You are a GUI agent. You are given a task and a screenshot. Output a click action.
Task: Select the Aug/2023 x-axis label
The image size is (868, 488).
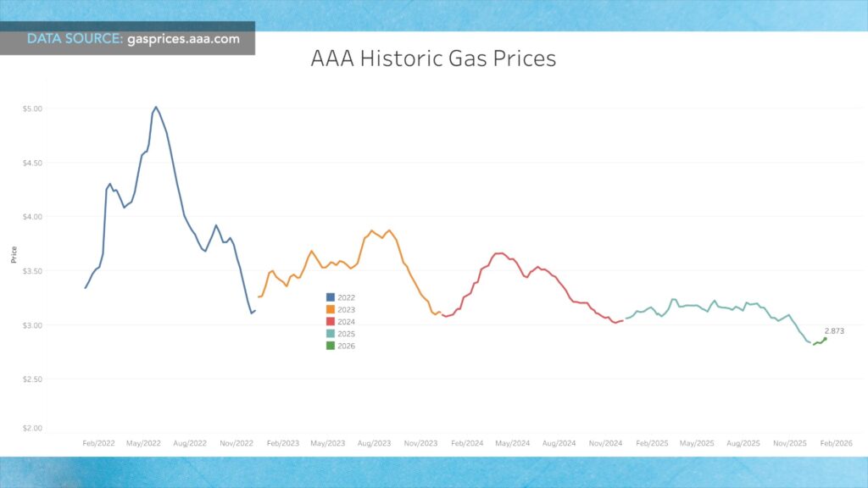point(374,443)
